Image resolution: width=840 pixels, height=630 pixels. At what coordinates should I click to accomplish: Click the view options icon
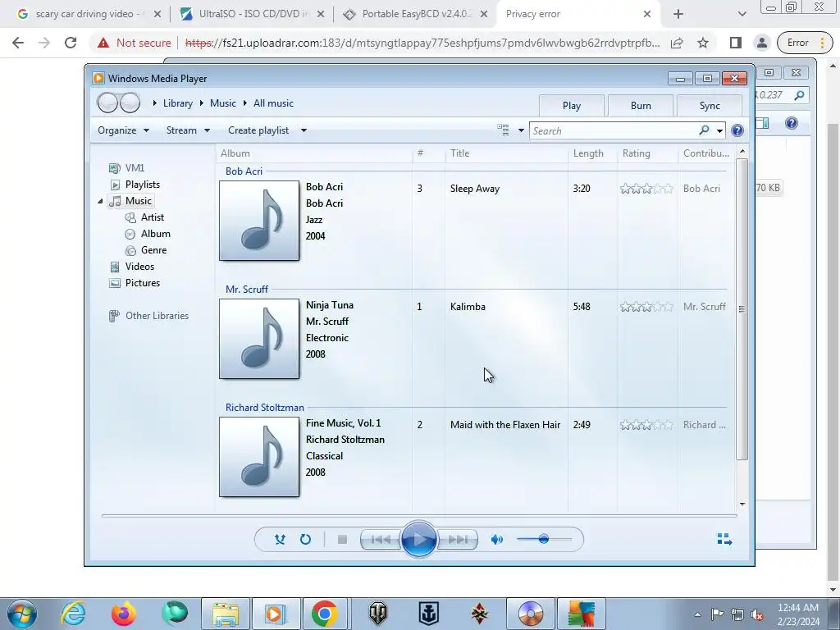tap(503, 130)
